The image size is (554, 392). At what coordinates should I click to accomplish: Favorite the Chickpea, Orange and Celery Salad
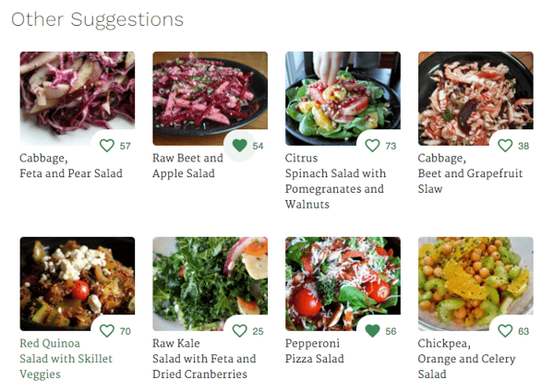click(505, 331)
